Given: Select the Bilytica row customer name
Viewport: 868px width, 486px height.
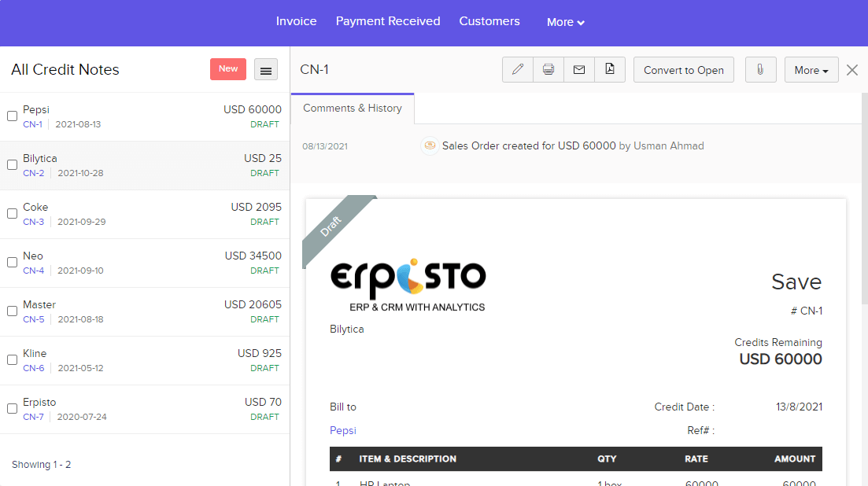Looking at the screenshot, I should coord(40,158).
